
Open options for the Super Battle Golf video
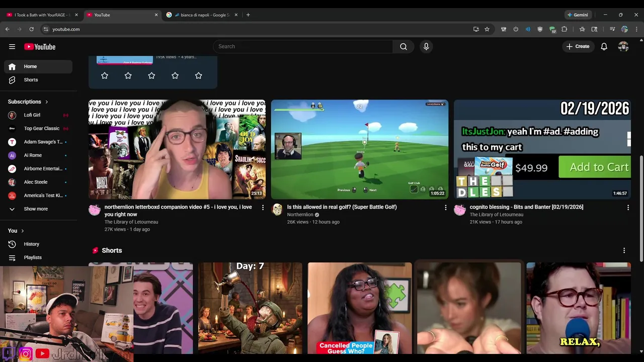tap(445, 207)
